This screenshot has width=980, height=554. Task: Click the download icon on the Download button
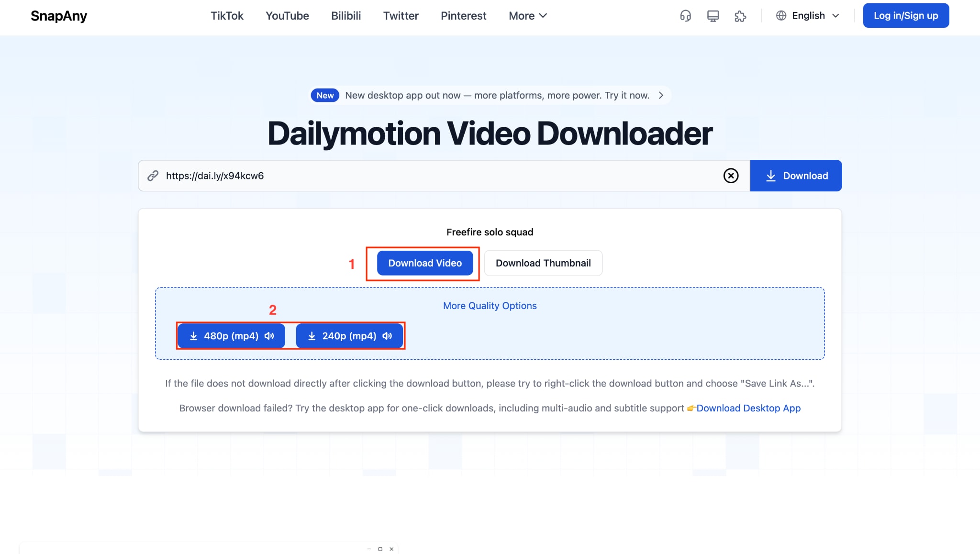[771, 176]
